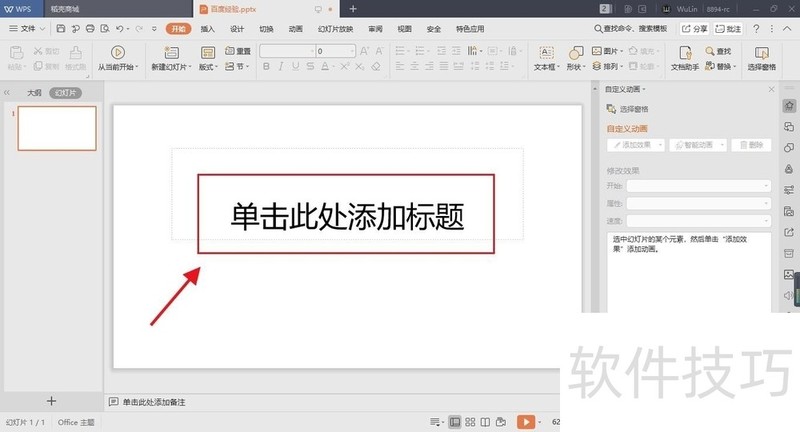Click the help question mark icon
The height and width of the screenshot is (432, 800).
(x=756, y=29)
